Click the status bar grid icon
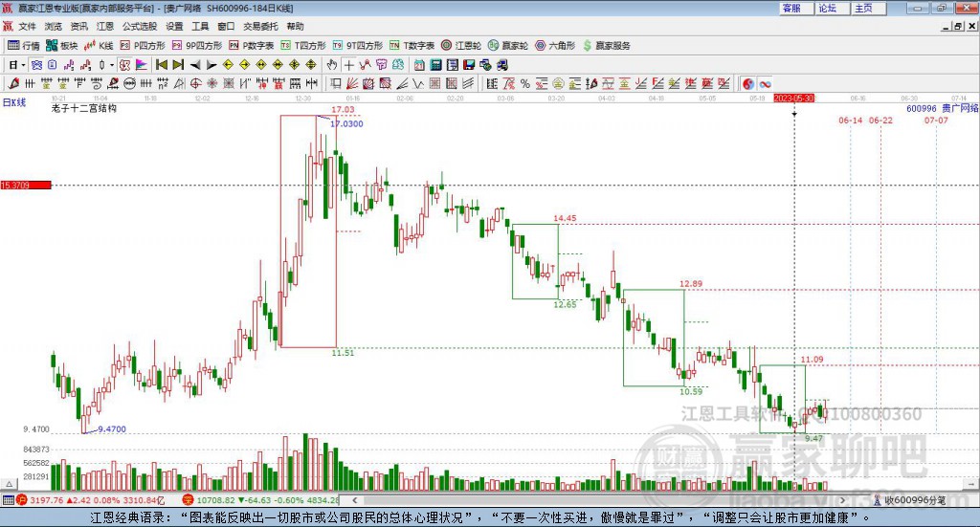 point(8,500)
